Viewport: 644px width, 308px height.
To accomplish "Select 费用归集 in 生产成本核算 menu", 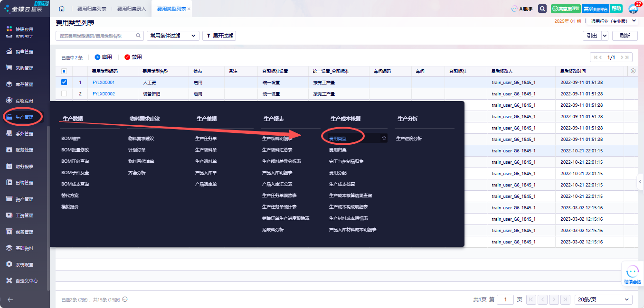I will [x=338, y=150].
